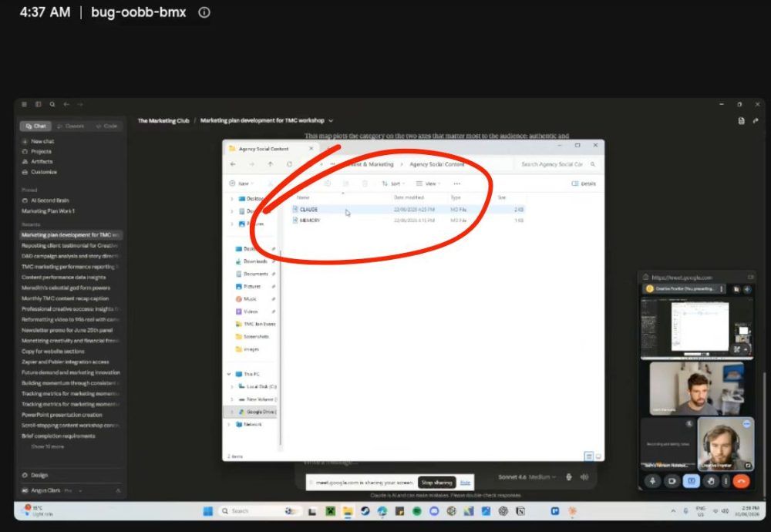Open recent chat D&D campaign analysis
Screen dimensions: 771x532
tap(69, 256)
